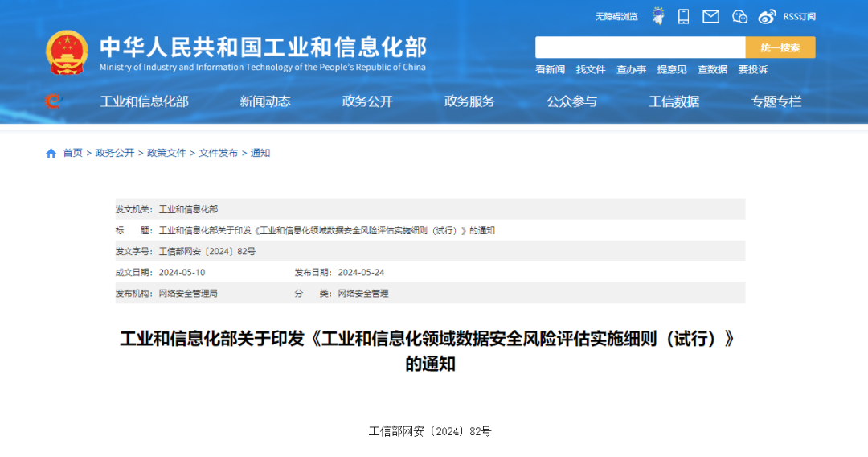Click the home icon in breadcrumb
This screenshot has height=457, width=868.
pos(51,153)
